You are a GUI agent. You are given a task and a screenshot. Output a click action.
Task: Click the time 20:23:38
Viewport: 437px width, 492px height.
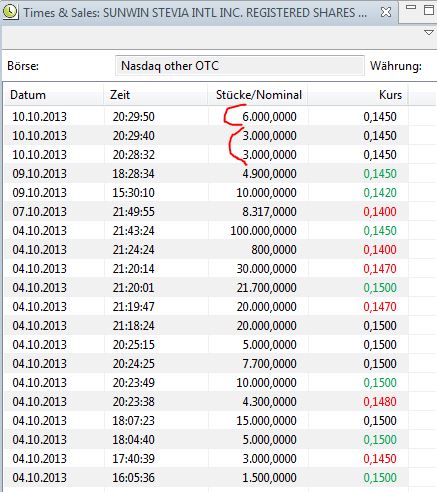(133, 402)
